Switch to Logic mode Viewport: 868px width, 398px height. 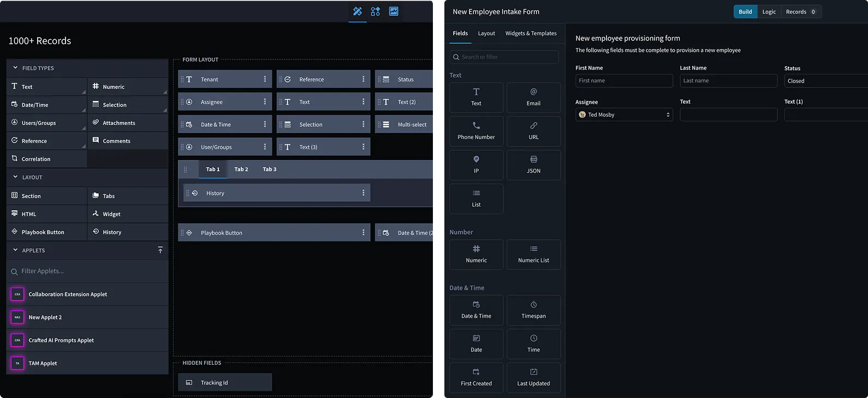click(769, 11)
